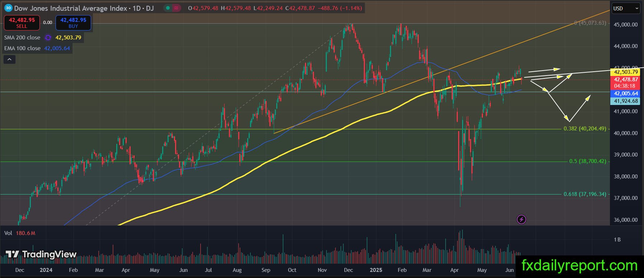Click the Dow Jones symbol logo badge
The image size is (644, 278).
8,8
